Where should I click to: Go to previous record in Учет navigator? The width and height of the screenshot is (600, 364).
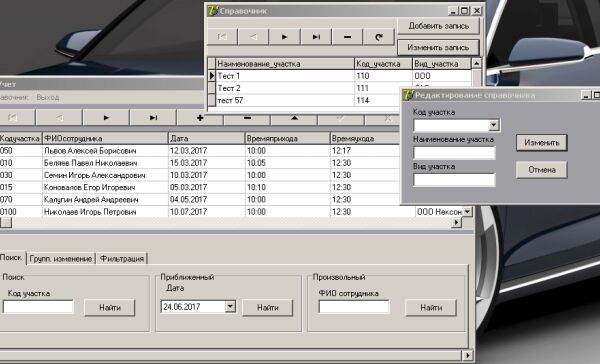point(59,118)
